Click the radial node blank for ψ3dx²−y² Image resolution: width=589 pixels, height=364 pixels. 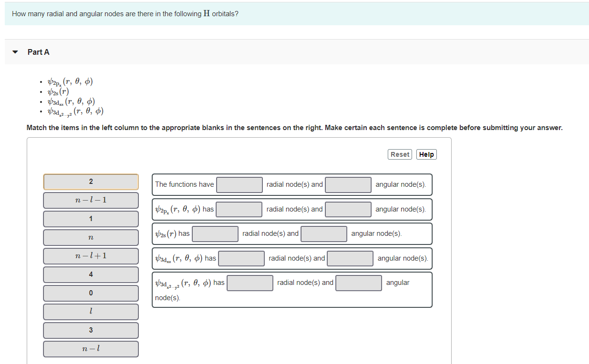point(249,283)
